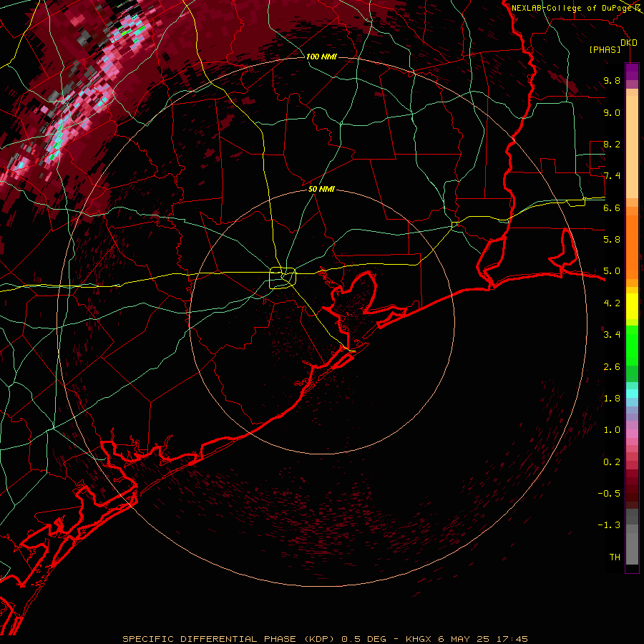644x644 pixels.
Task: Click the -1.3 color scale value
Action: coord(609,525)
